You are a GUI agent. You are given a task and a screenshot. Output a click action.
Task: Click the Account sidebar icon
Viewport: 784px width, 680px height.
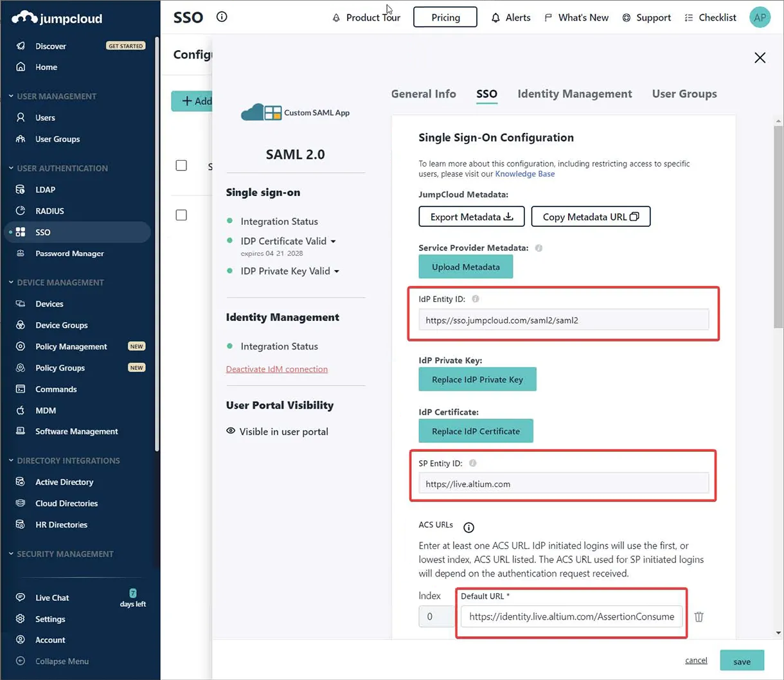[21, 640]
